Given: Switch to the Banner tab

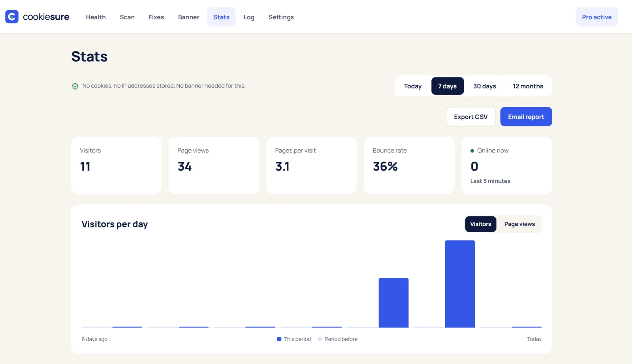Looking at the screenshot, I should coord(188,17).
